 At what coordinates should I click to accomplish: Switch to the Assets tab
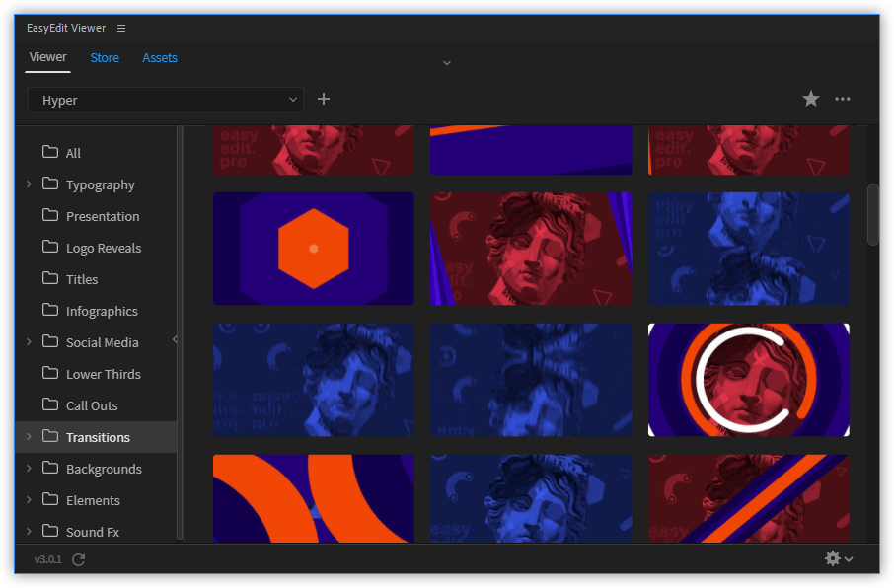click(160, 57)
